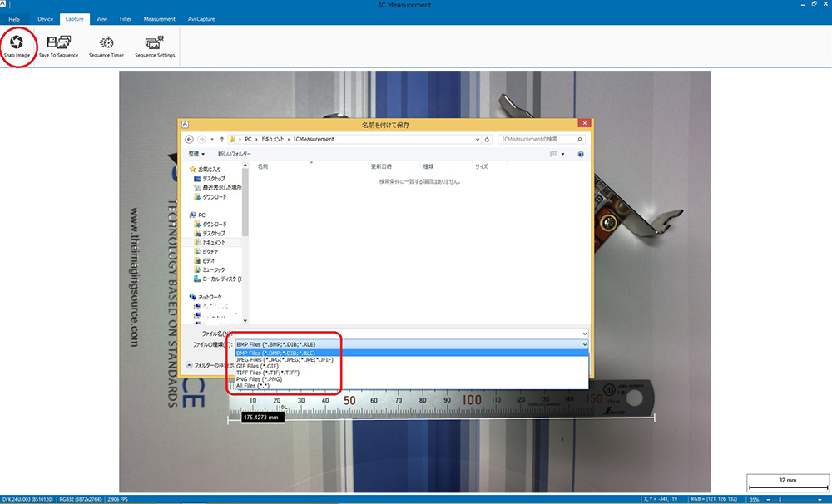The width and height of the screenshot is (832, 504).
Task: Select デスクトップ under favorites
Action: pyautogui.click(x=210, y=179)
